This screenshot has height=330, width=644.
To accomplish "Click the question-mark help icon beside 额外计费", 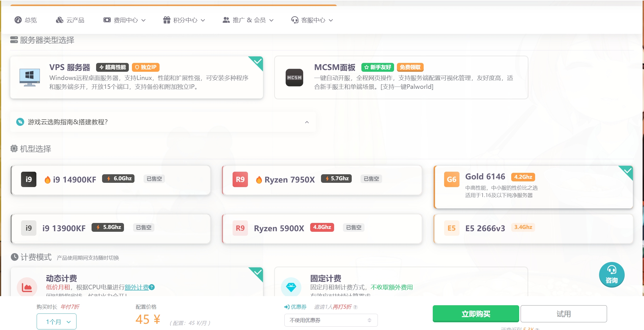I will [152, 288].
